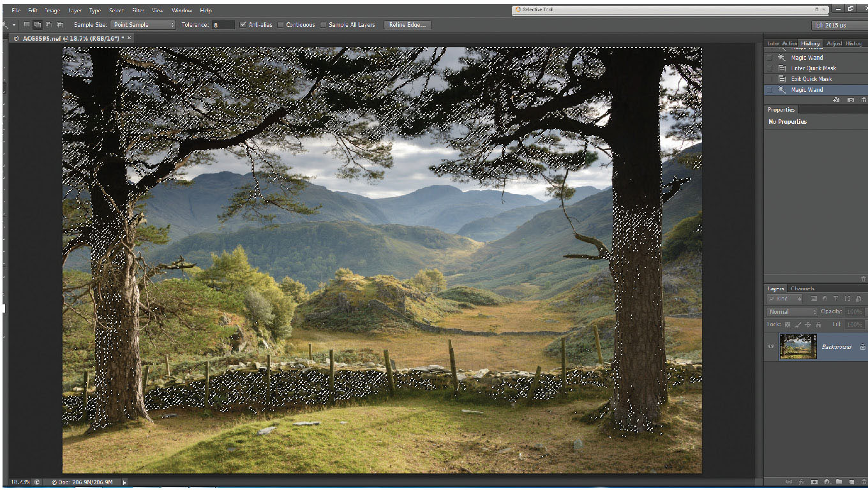The height and width of the screenshot is (490, 868).
Task: Open the workspace switcher dropdown
Action: 839,25
